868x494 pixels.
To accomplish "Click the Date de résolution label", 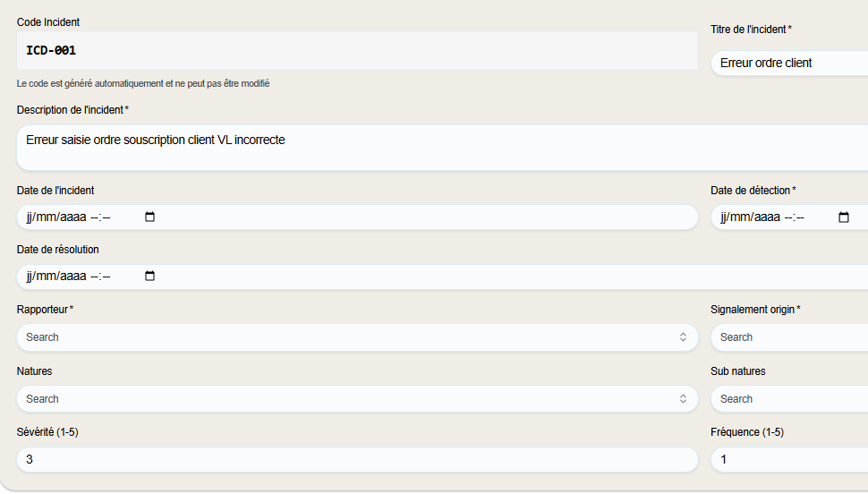I will pos(57,250).
